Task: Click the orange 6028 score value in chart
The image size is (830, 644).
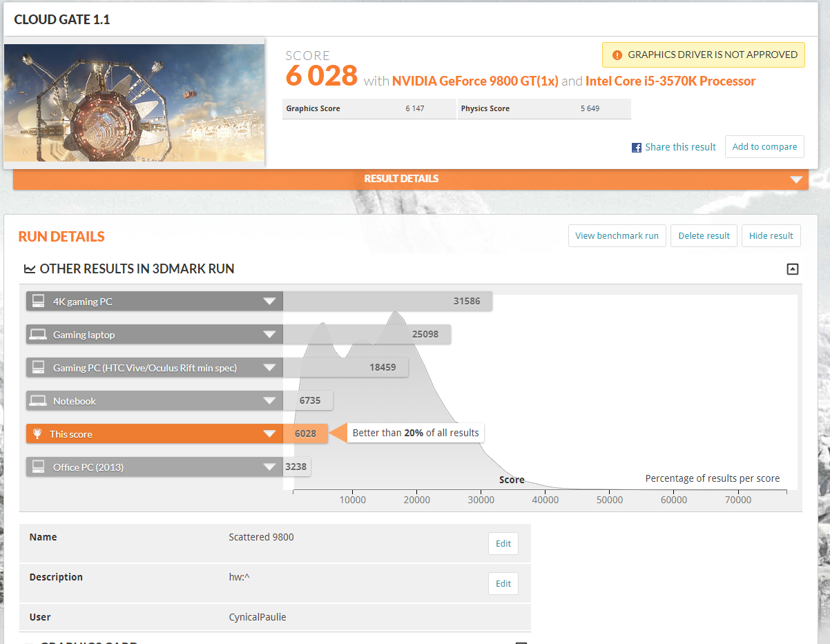Action: point(305,434)
